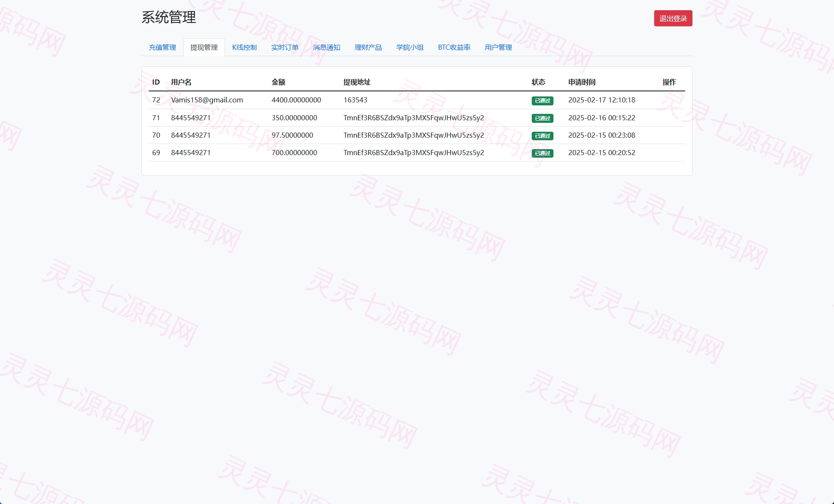Viewport: 834px width, 504px height.
Task: Click the 退出登录 logout button
Action: 673,18
